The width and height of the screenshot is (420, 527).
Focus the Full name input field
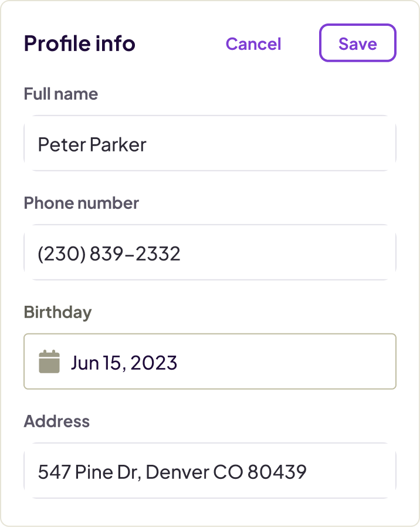tap(210, 143)
